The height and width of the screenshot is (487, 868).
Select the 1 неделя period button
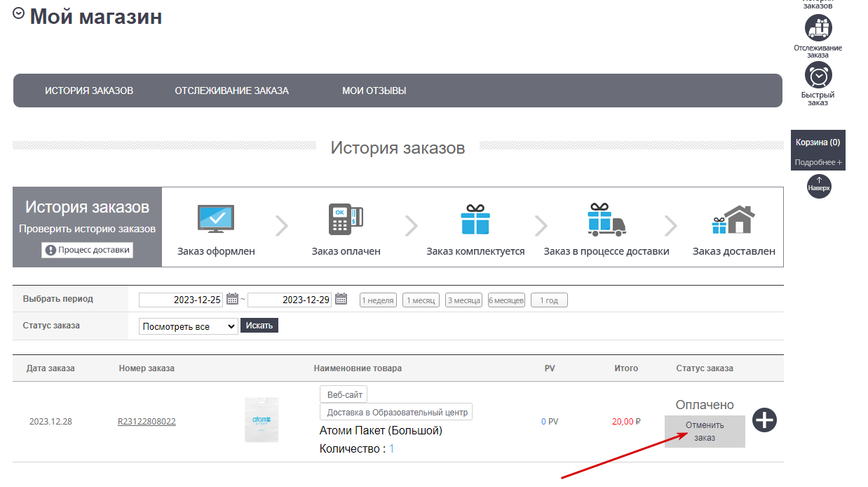[378, 300]
